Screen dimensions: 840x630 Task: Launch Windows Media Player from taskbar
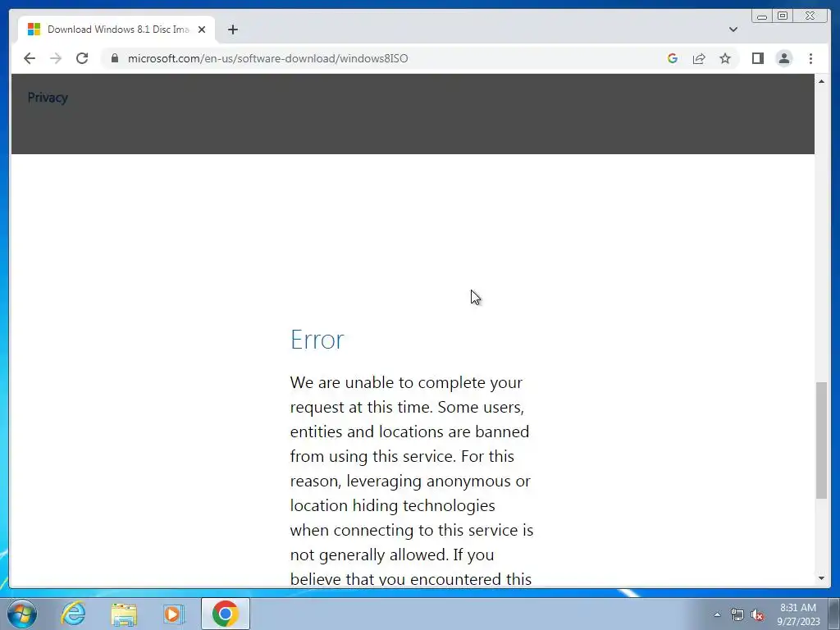[174, 614]
